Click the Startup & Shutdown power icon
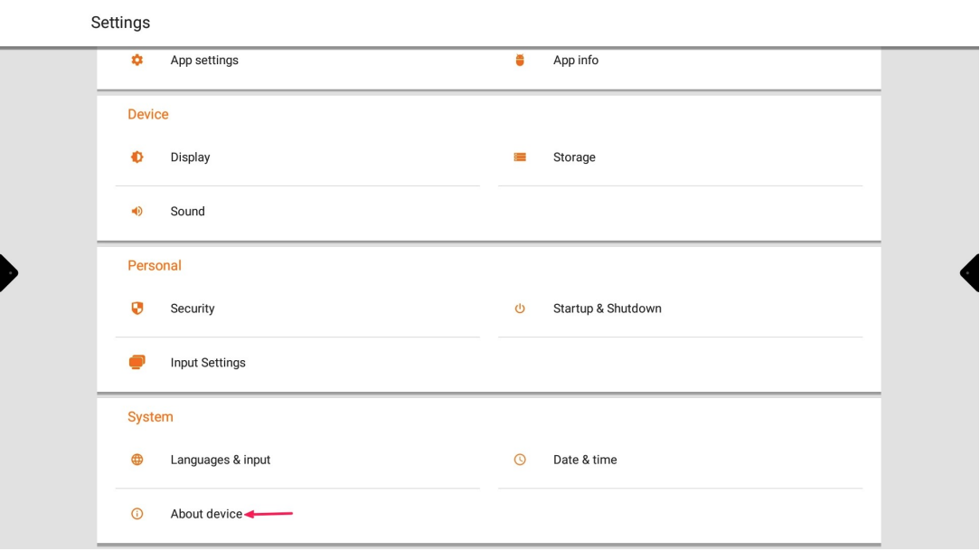The width and height of the screenshot is (980, 551). click(x=520, y=309)
